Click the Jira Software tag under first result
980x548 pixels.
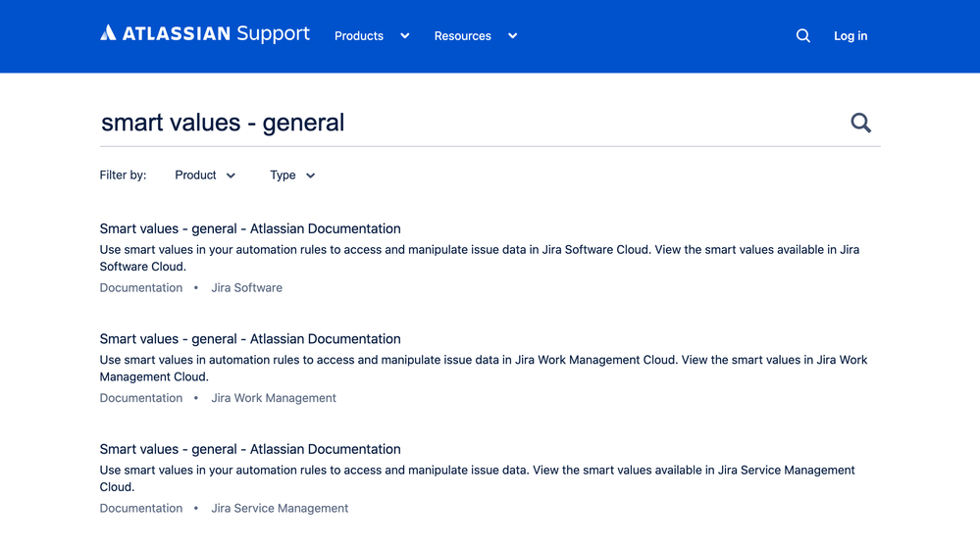click(x=246, y=288)
